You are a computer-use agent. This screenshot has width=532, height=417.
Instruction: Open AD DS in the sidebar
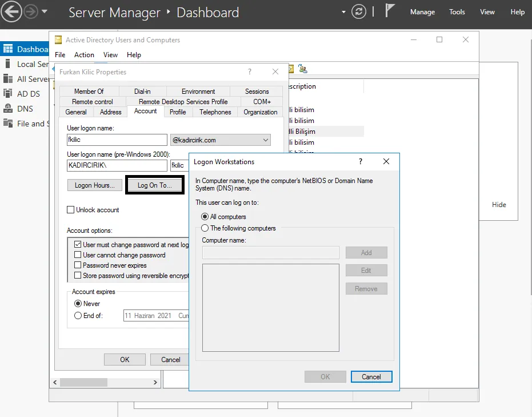point(25,94)
